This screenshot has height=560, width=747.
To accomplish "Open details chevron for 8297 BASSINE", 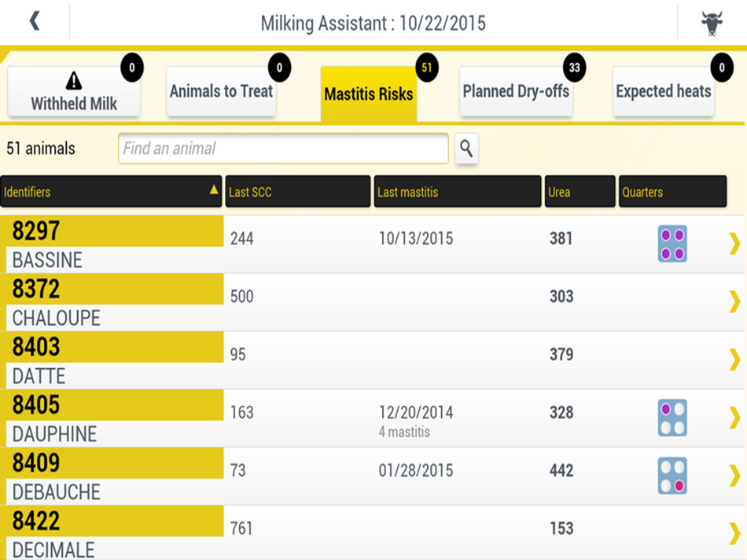I will 734,244.
